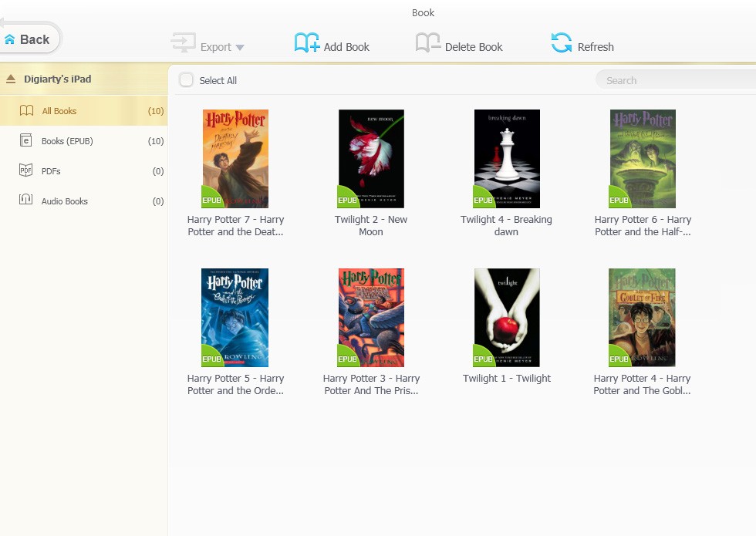This screenshot has height=536, width=756.
Task: Click title 'Twilight 2 - New Moon'
Action: click(371, 225)
